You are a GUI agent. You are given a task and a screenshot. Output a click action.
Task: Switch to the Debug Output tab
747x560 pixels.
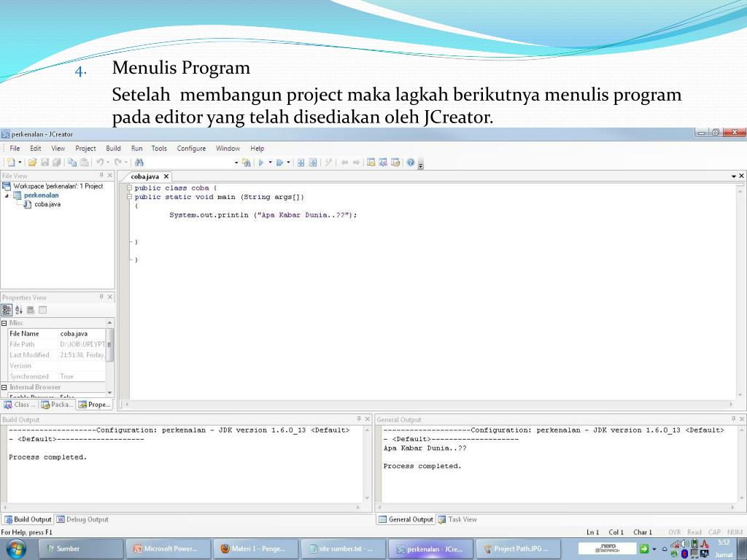tap(82, 519)
